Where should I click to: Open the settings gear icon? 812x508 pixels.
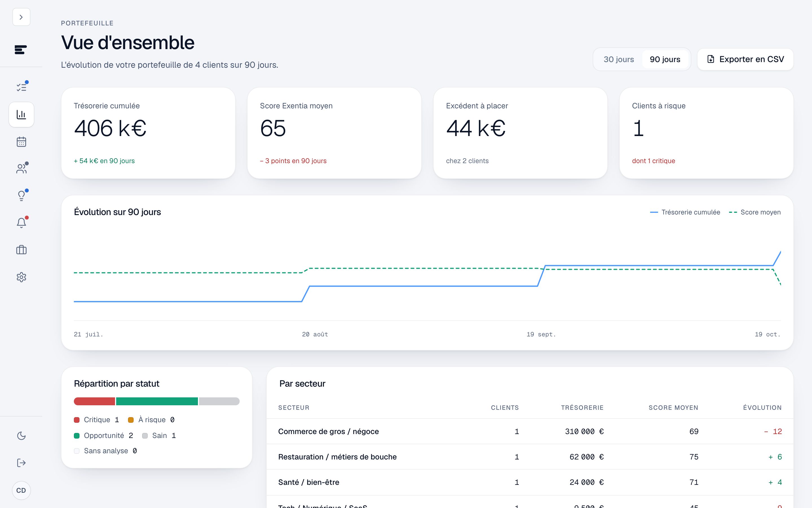pos(21,277)
